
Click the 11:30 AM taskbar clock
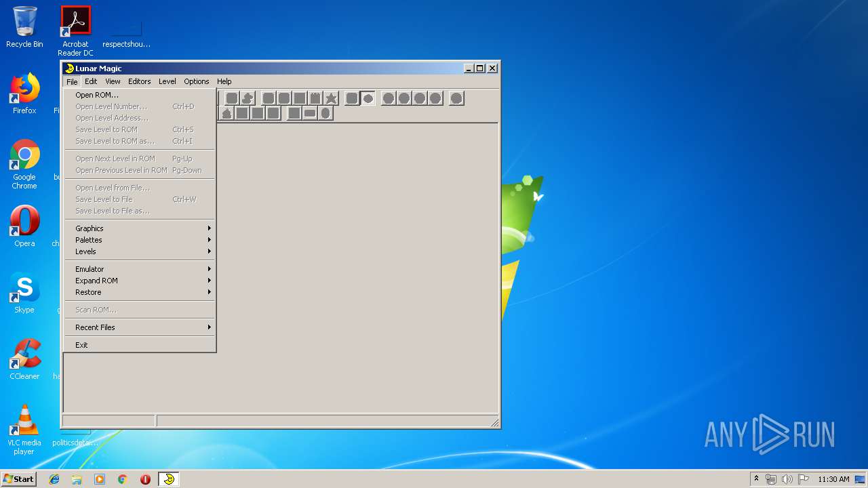click(x=833, y=479)
